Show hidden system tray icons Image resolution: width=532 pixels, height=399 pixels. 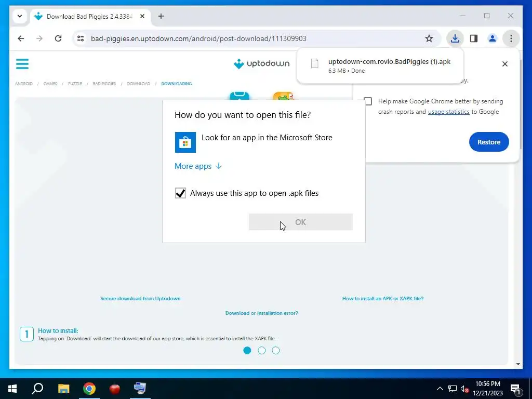(440, 389)
